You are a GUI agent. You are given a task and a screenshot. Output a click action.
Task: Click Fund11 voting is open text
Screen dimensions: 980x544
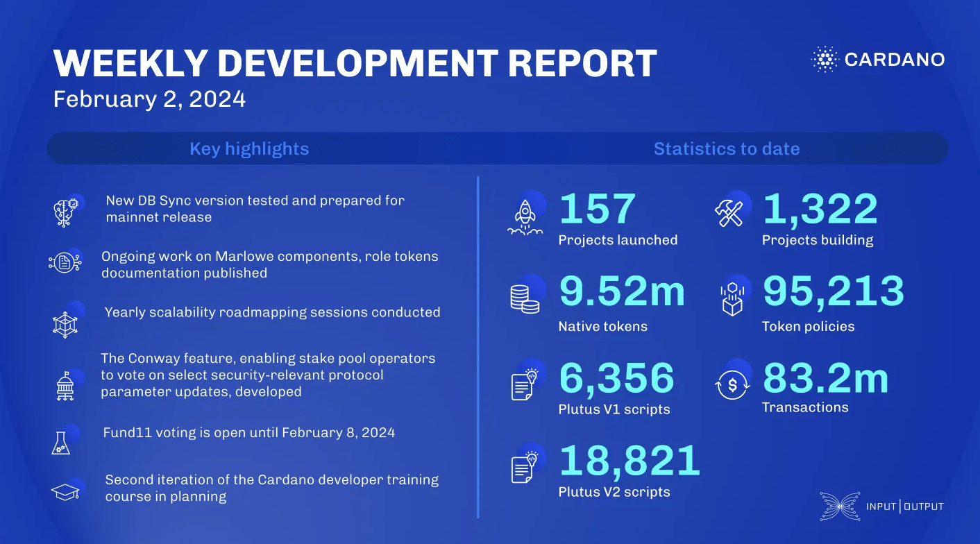click(x=249, y=433)
